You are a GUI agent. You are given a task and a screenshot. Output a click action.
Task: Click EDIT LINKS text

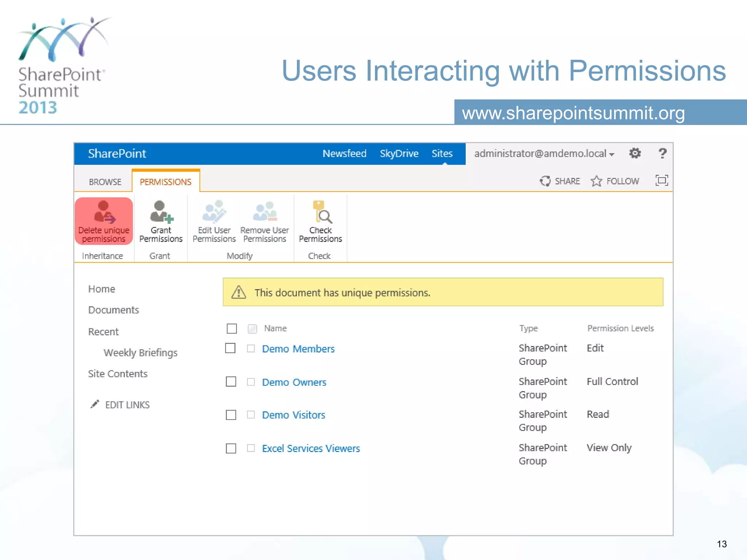click(127, 405)
